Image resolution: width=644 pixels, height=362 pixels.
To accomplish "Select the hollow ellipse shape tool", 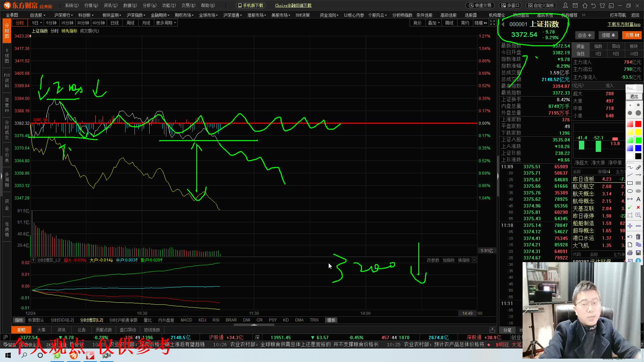I will [630, 191].
